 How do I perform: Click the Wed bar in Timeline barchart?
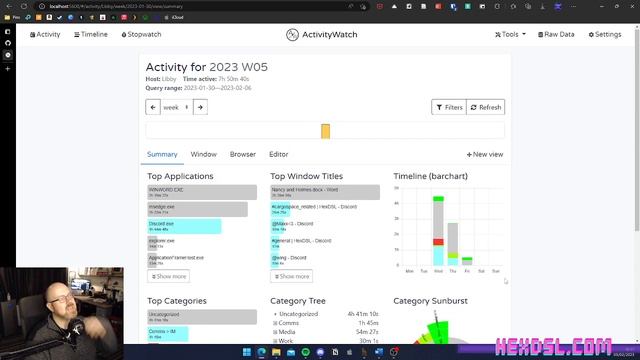[x=438, y=231]
